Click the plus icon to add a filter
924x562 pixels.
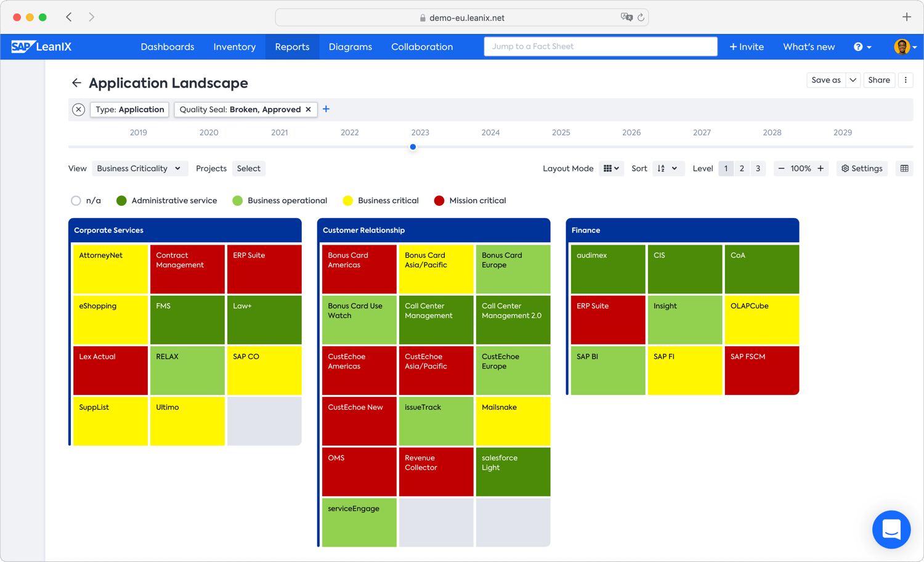(x=326, y=109)
